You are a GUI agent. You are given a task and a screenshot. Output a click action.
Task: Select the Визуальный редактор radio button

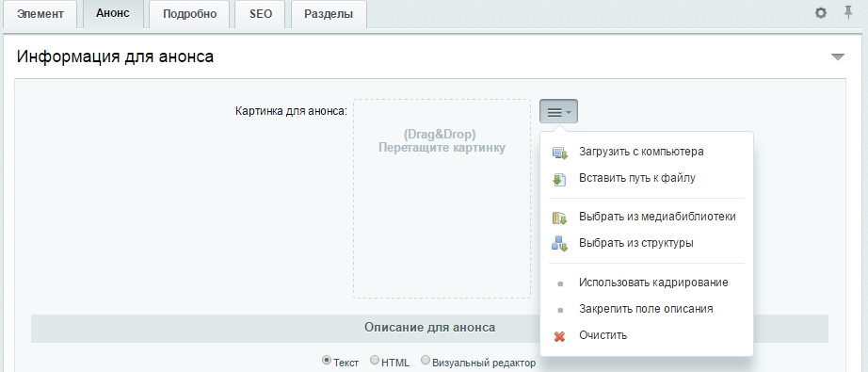[426, 361]
